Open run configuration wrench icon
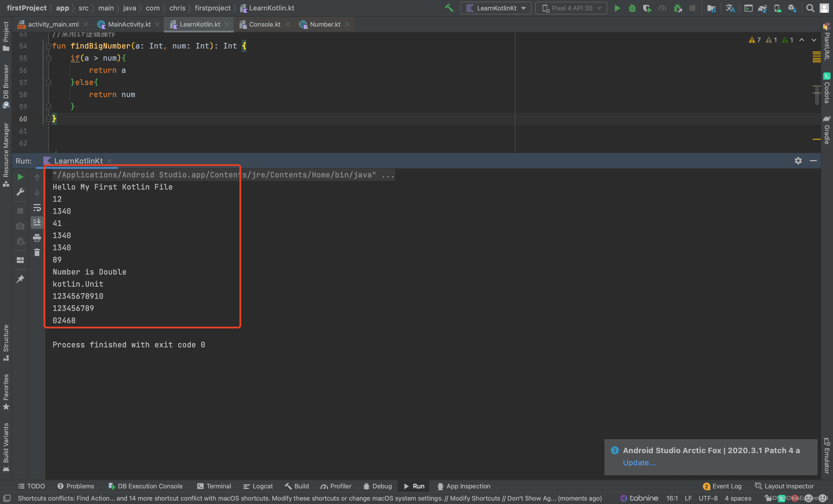 pos(20,192)
